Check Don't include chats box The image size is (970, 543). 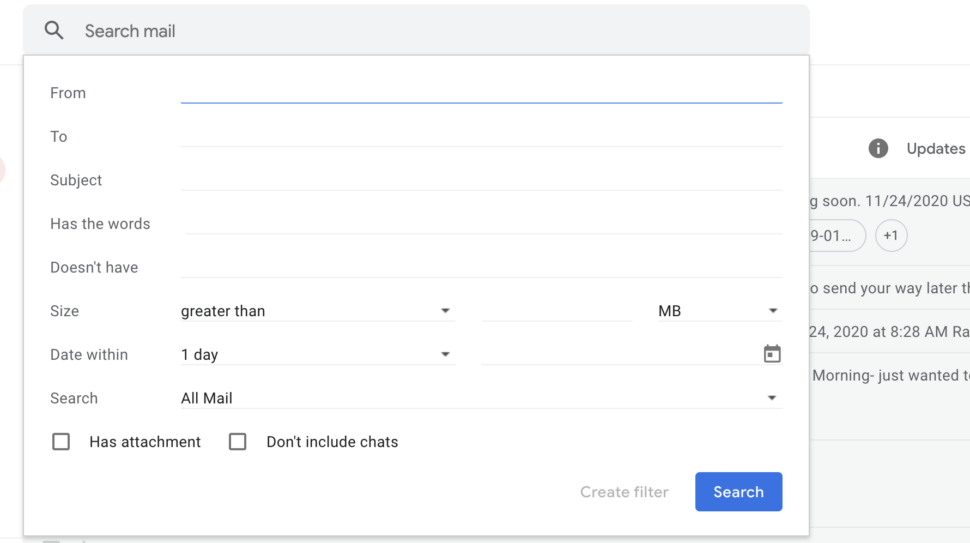click(238, 442)
